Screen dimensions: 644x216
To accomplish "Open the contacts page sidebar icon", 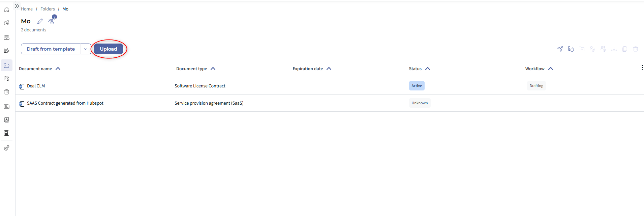I will [x=6, y=120].
